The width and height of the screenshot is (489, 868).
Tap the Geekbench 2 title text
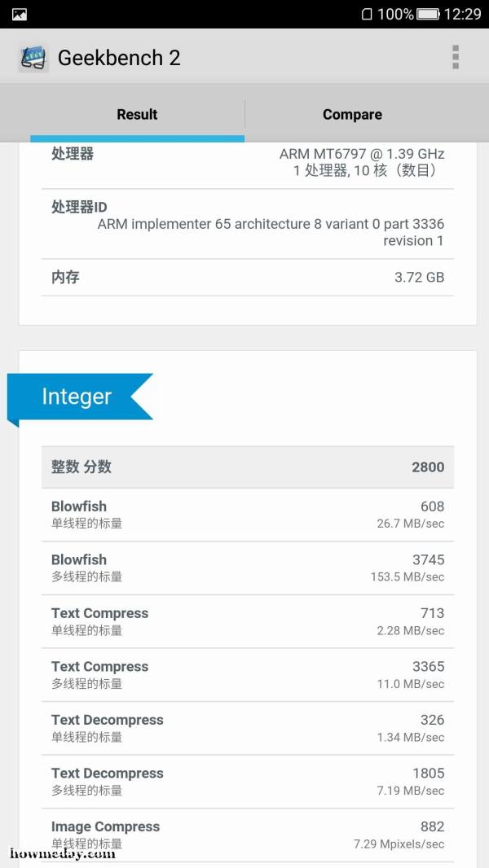tap(119, 58)
